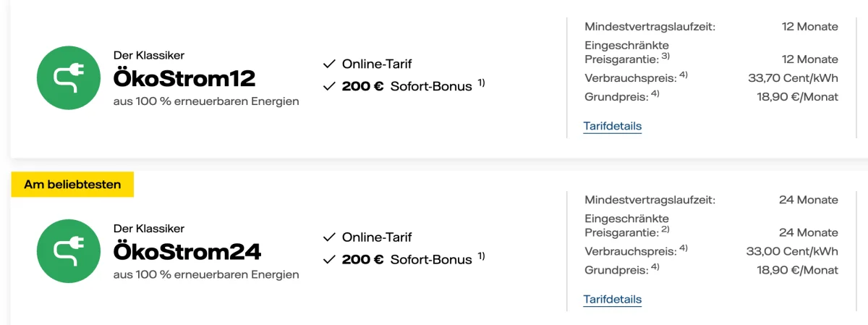Click the Sofort-Bonus checkmark in ÖkoStrom12
This screenshot has height=325, width=868.
click(x=330, y=86)
